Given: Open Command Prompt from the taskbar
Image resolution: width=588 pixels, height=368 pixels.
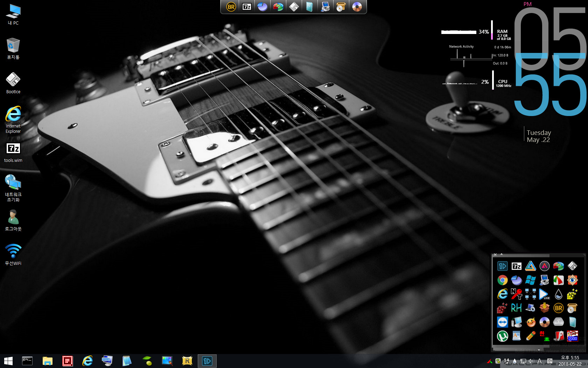Looking at the screenshot, I should [27, 361].
